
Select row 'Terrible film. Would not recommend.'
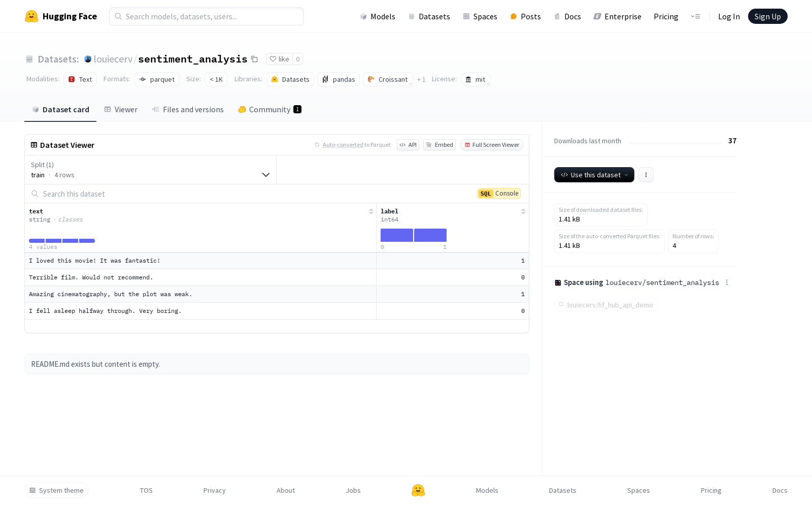(277, 277)
